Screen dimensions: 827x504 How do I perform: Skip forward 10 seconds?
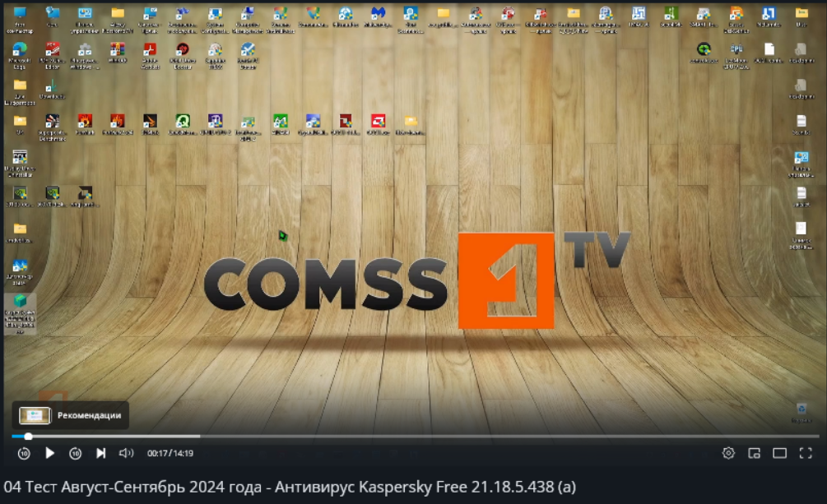(x=76, y=453)
